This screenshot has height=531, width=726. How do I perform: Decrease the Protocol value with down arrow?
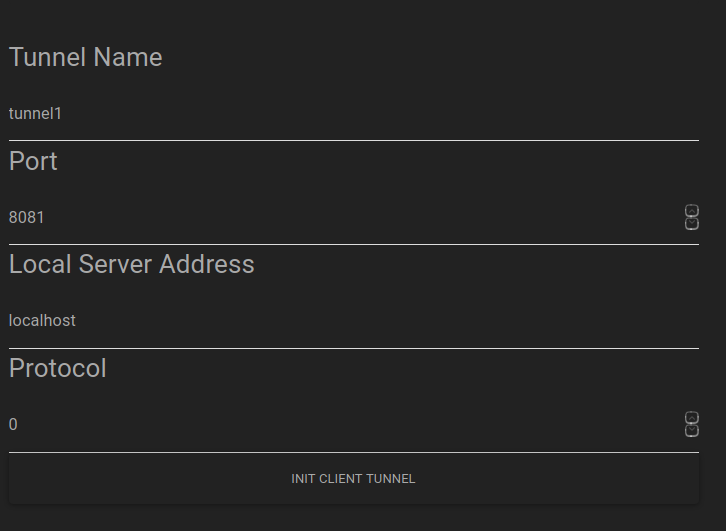(x=691, y=431)
